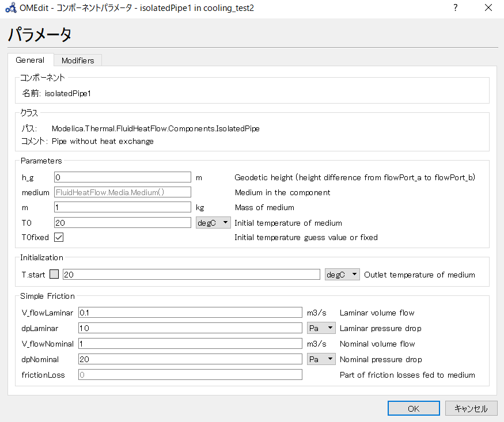Click the OMEdit app icon in title bar
This screenshot has height=422, width=504.
[10, 7]
